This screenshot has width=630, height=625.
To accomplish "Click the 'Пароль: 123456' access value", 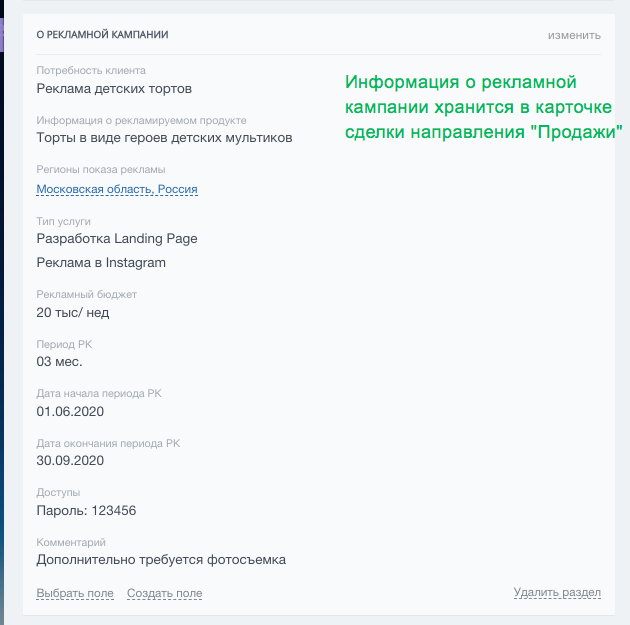I will pyautogui.click(x=86, y=510).
